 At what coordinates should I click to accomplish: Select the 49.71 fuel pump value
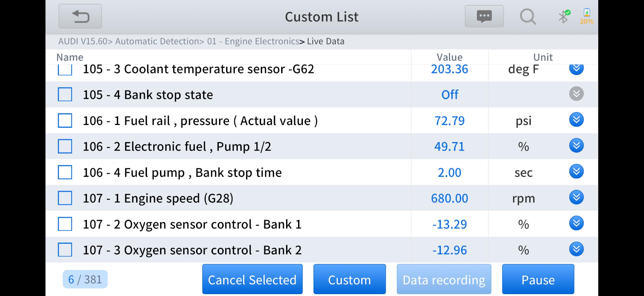tap(449, 146)
